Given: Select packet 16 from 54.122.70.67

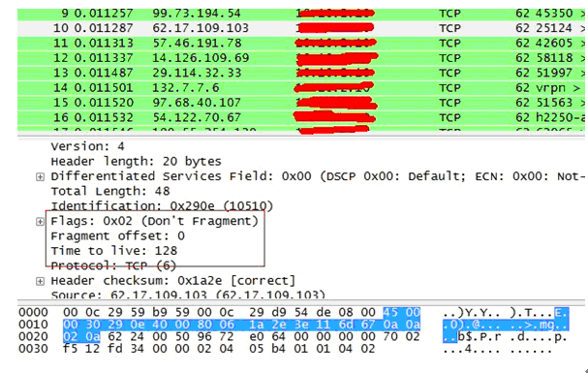Looking at the screenshot, I should coord(301,117).
